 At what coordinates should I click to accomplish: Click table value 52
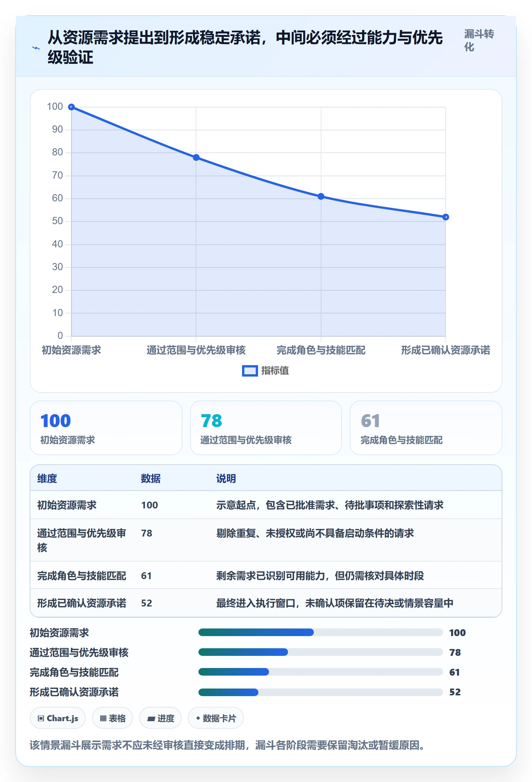[147, 603]
